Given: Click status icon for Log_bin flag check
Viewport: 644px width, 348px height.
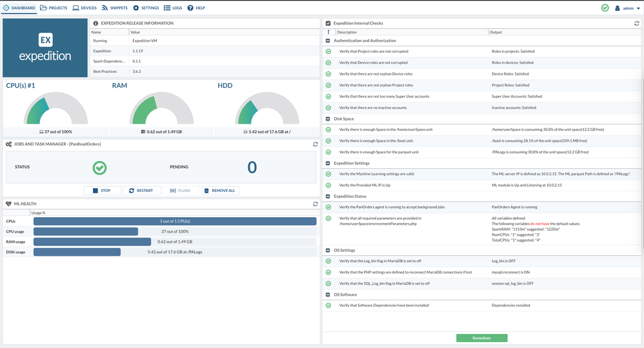Looking at the screenshot, I should coord(328,261).
